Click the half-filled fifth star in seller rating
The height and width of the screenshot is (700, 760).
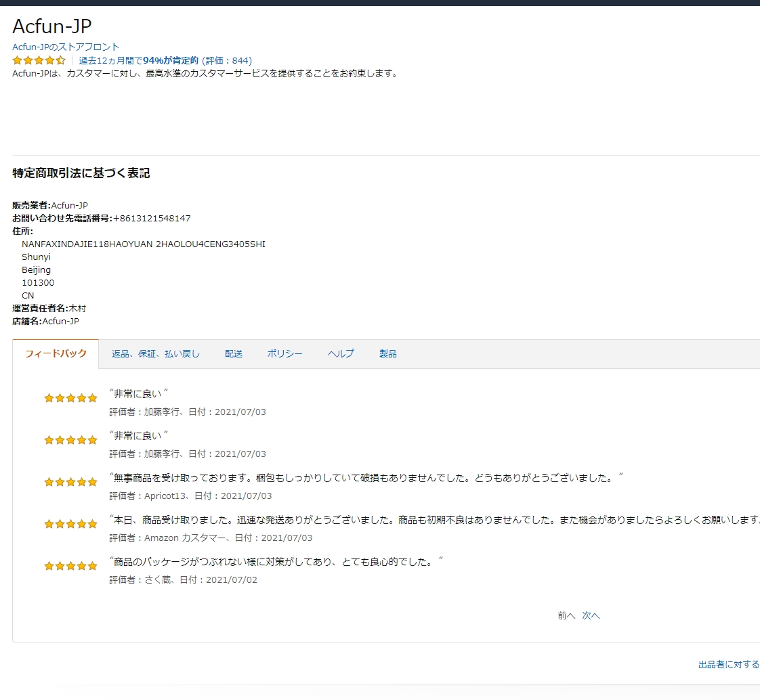click(61, 60)
